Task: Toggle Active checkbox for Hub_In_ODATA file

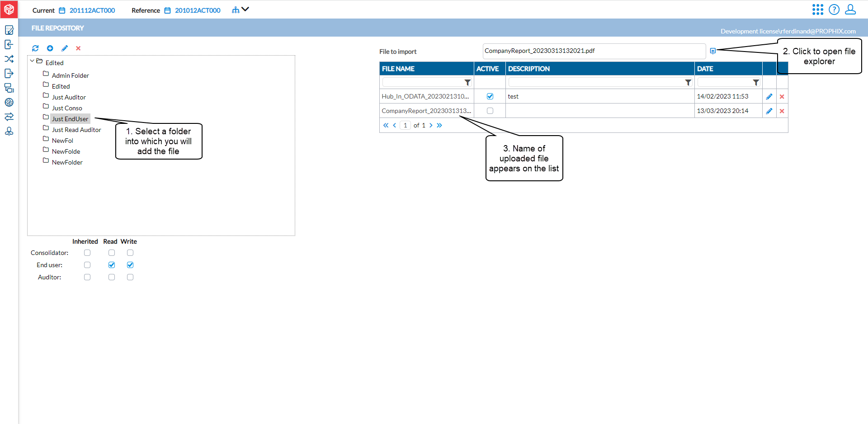Action: tap(490, 96)
